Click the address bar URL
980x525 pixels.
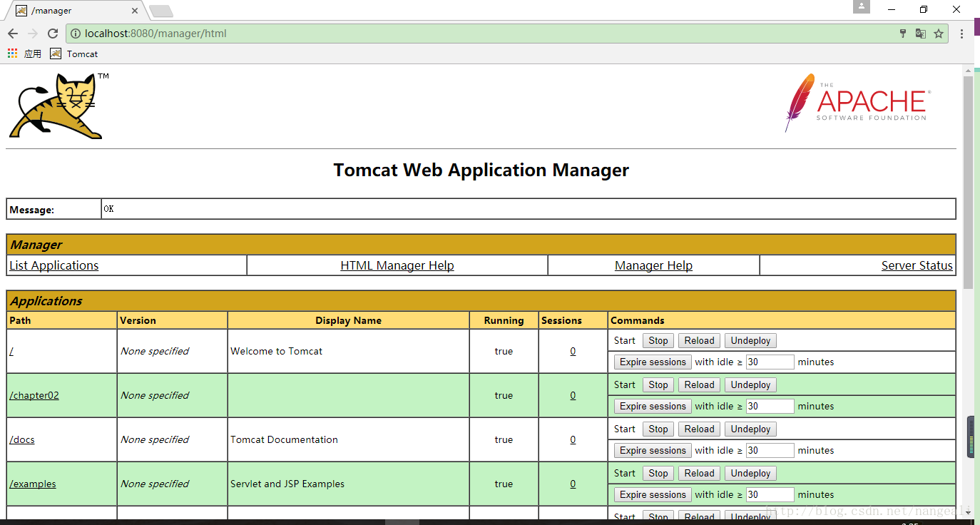click(x=155, y=34)
